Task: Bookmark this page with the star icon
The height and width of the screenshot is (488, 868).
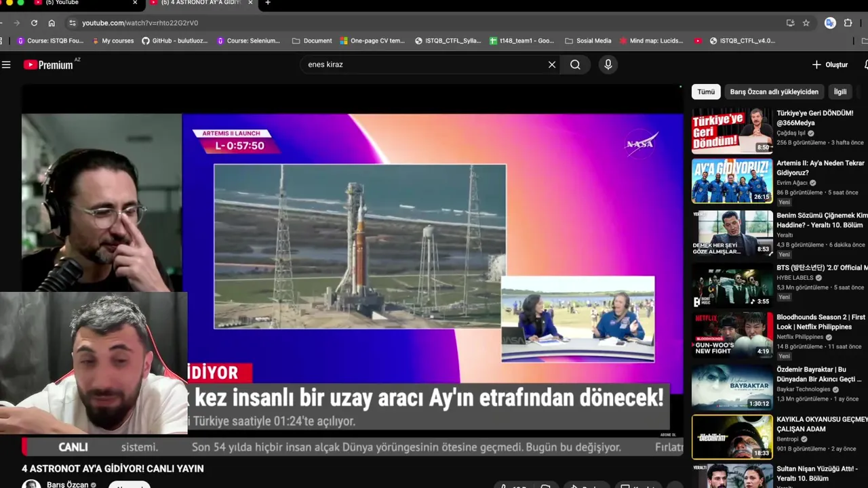Action: pyautogui.click(x=806, y=23)
